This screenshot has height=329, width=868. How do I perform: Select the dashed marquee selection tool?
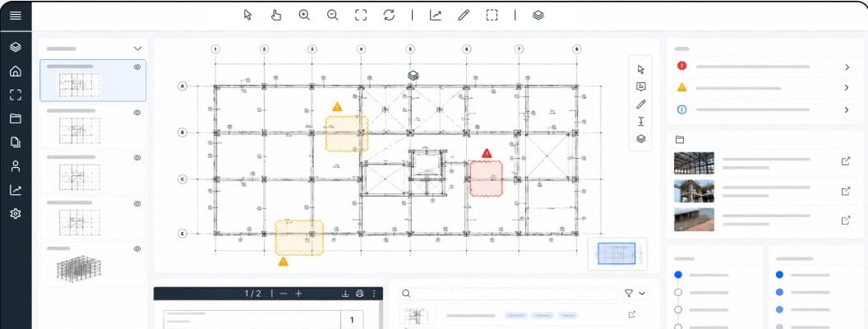click(x=492, y=15)
